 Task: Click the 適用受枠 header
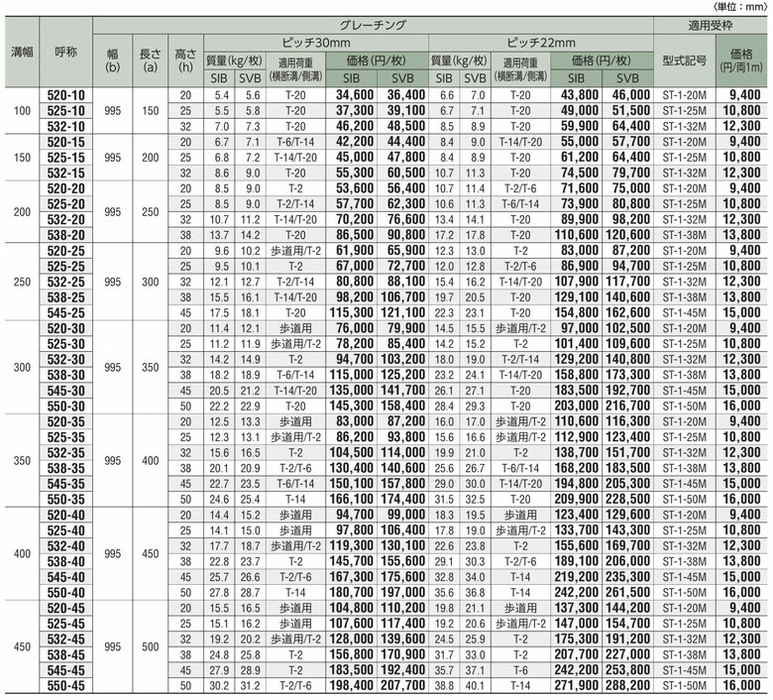coord(711,25)
